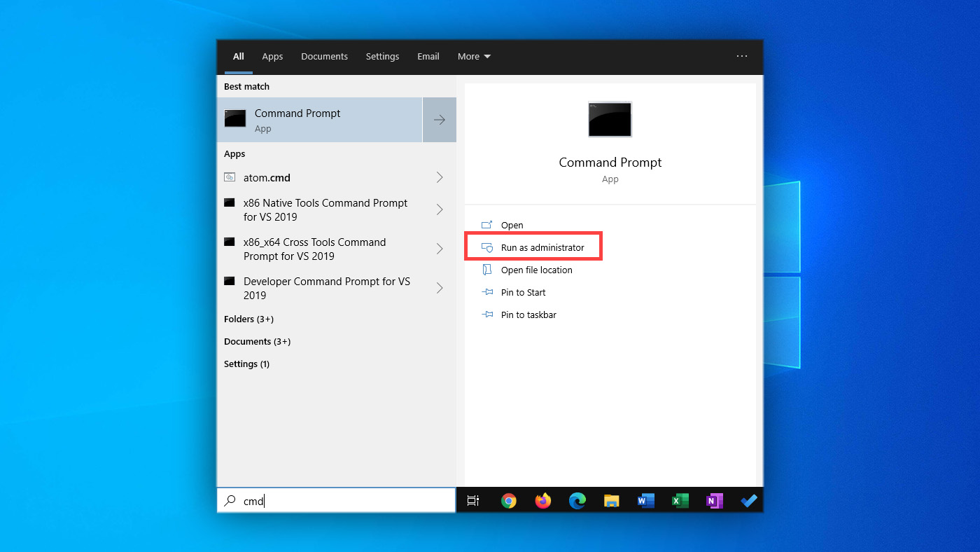Open Google Chrome from the taskbar
The image size is (980, 552).
click(509, 501)
